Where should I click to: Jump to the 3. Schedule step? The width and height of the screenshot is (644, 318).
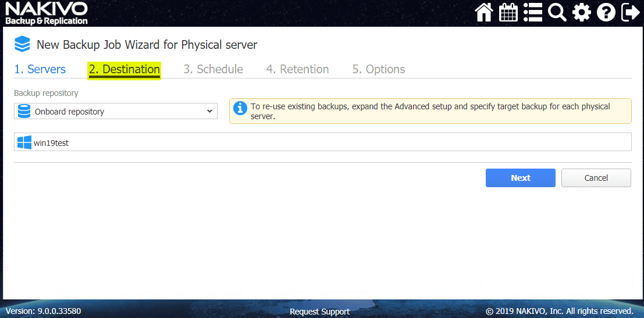[214, 69]
